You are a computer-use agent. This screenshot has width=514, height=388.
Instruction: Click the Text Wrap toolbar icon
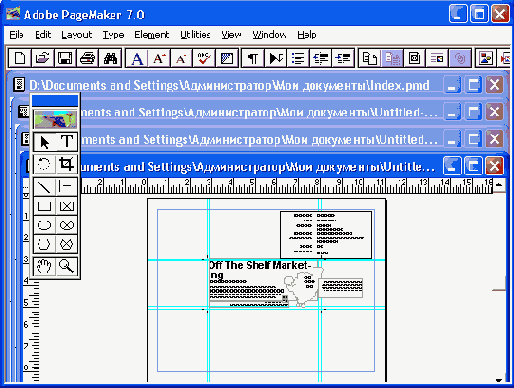[x=437, y=58]
